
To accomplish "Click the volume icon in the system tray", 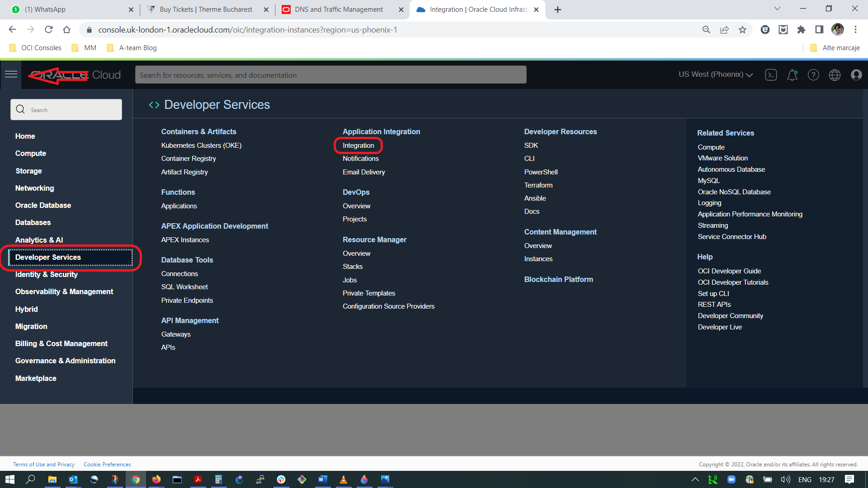I will coord(786,479).
